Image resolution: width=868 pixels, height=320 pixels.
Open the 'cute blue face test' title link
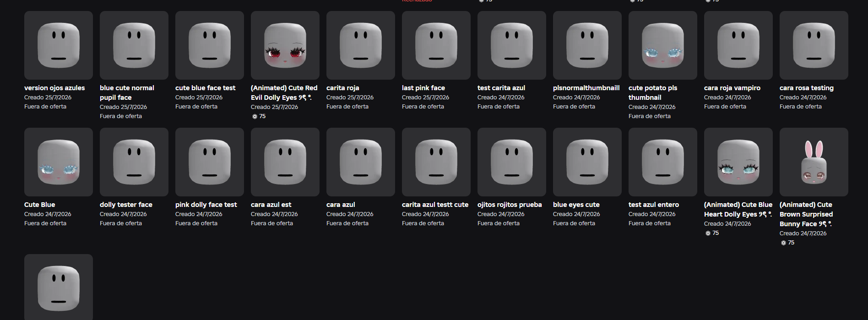(x=206, y=88)
